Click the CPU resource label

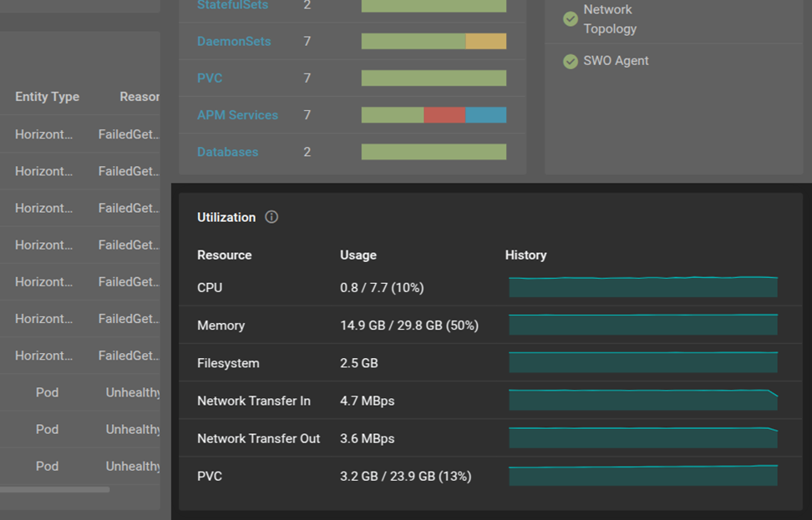(x=210, y=288)
